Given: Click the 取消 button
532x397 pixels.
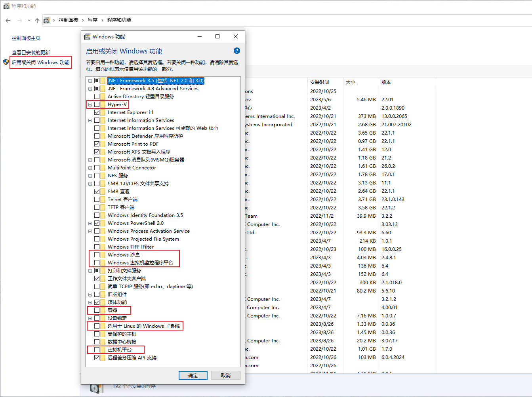Looking at the screenshot, I should [x=226, y=375].
